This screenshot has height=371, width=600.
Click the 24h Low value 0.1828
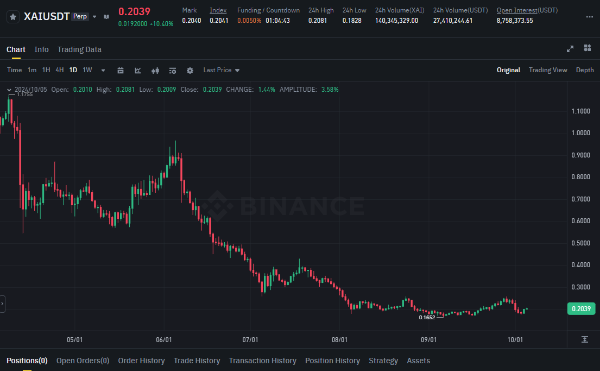tap(352, 21)
